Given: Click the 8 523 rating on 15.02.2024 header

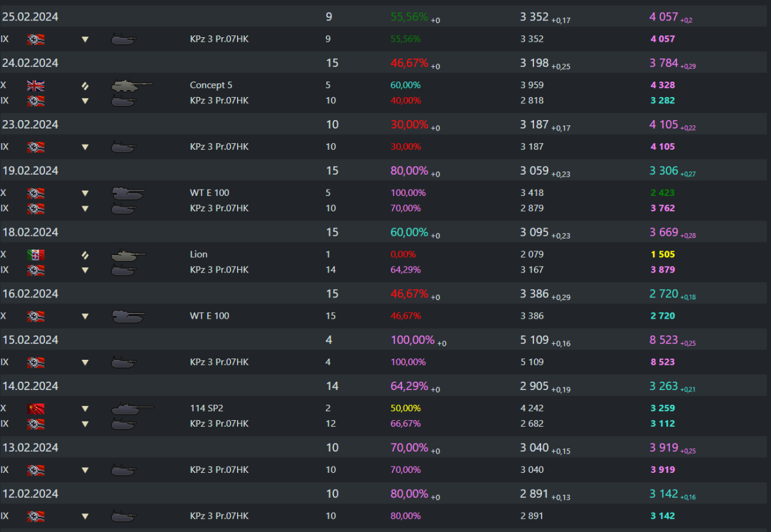Looking at the screenshot, I should 664,340.
